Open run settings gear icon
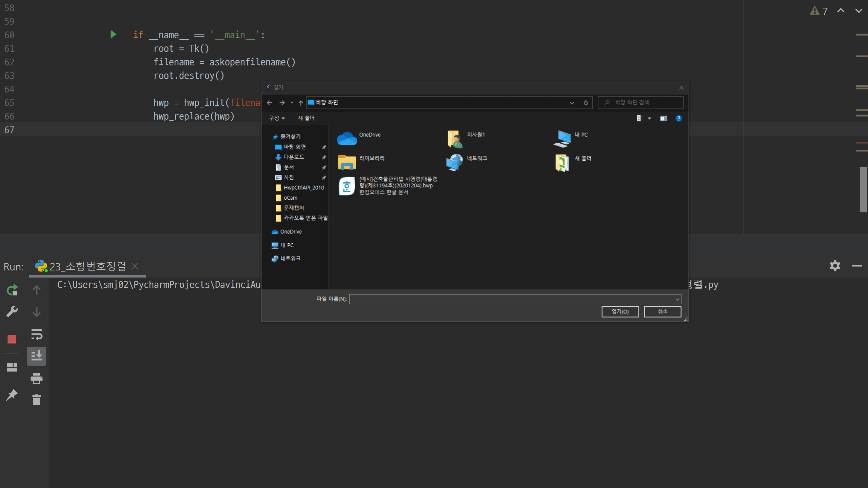 click(x=835, y=266)
